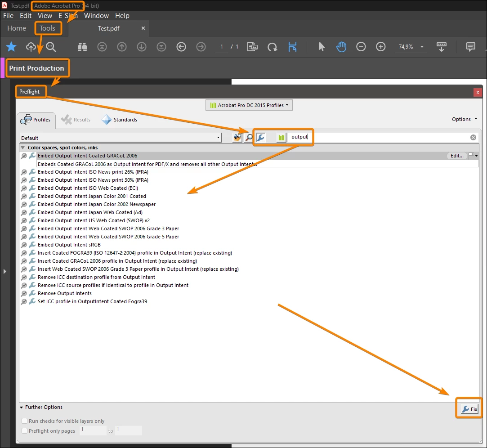Click the blue fit-page icon

click(x=292, y=47)
